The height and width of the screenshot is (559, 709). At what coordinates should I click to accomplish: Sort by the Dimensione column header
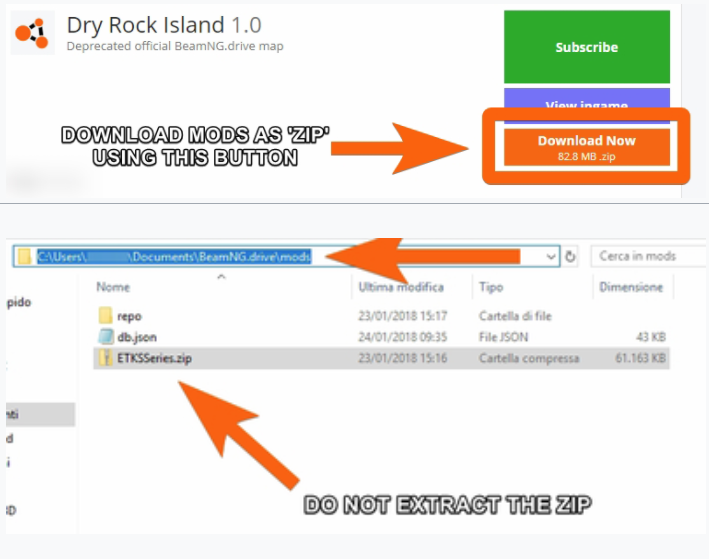click(631, 287)
